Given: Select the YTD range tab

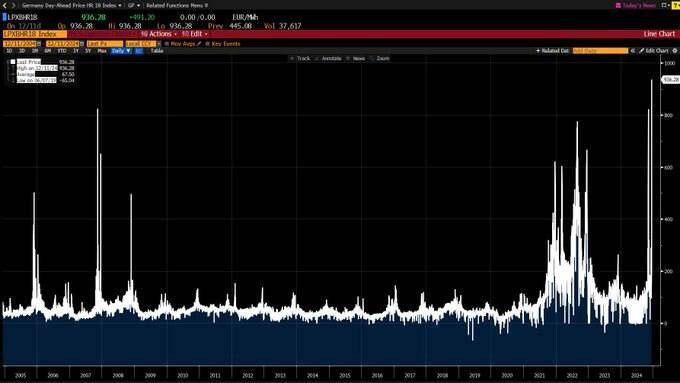Looking at the screenshot, I should click(62, 51).
